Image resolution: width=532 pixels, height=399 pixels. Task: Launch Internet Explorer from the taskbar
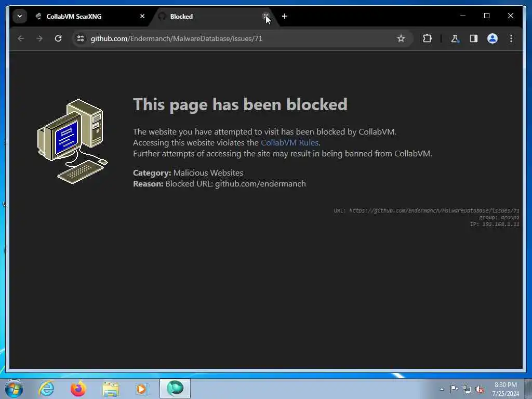point(46,389)
